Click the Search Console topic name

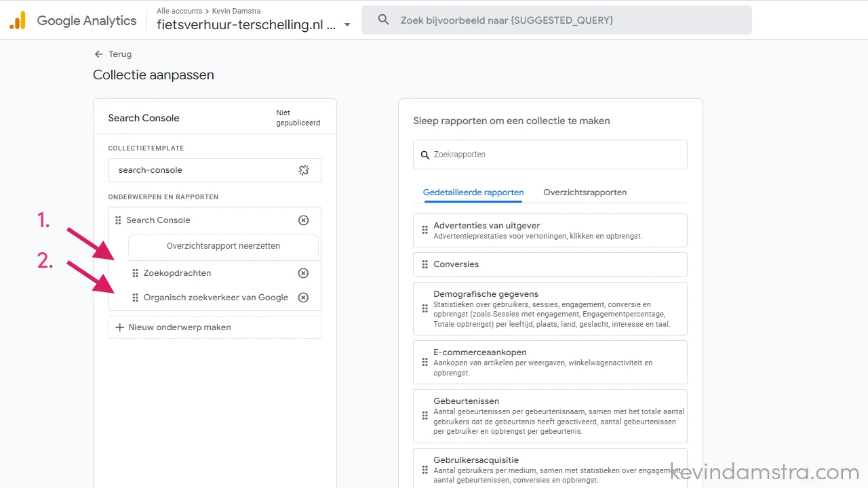pos(158,220)
